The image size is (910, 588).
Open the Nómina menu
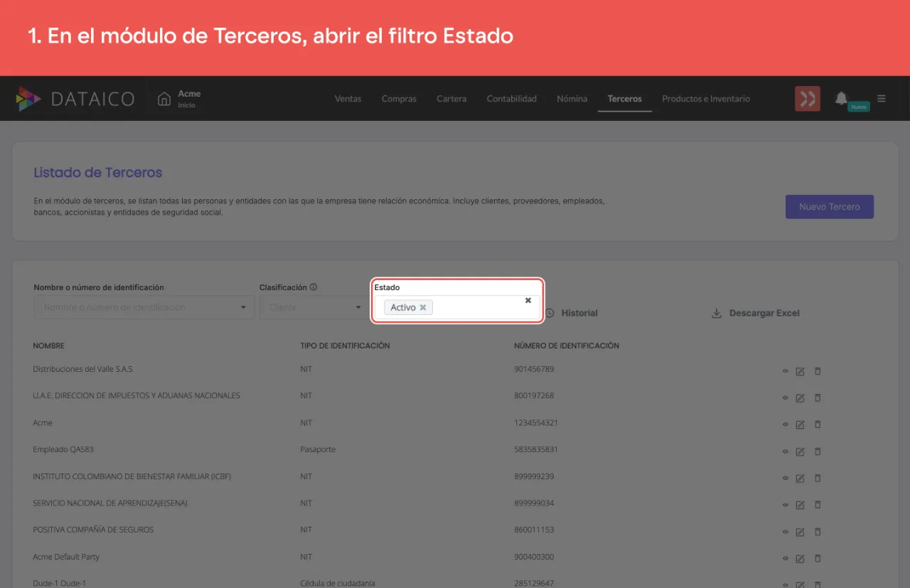point(572,99)
